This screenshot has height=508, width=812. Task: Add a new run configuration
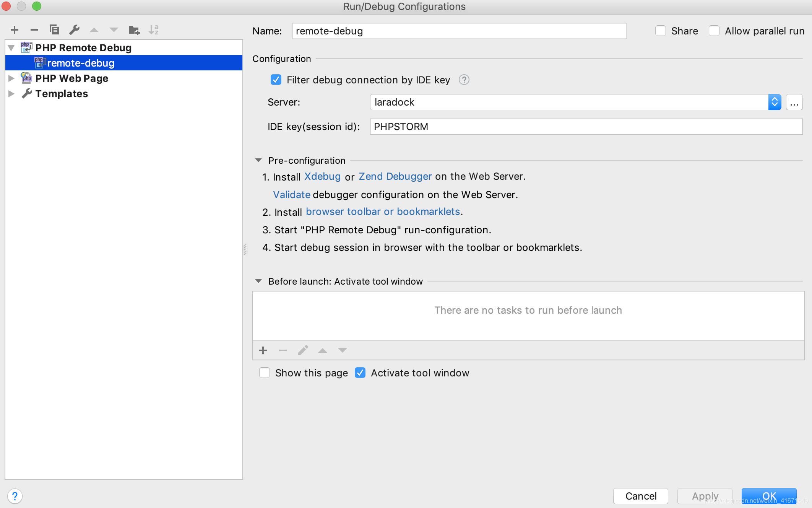click(15, 30)
